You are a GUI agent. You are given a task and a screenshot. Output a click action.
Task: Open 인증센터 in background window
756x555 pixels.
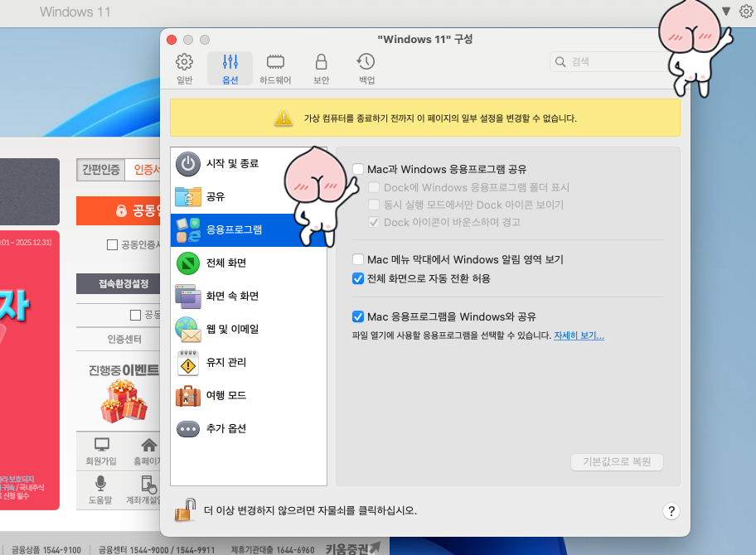[124, 339]
